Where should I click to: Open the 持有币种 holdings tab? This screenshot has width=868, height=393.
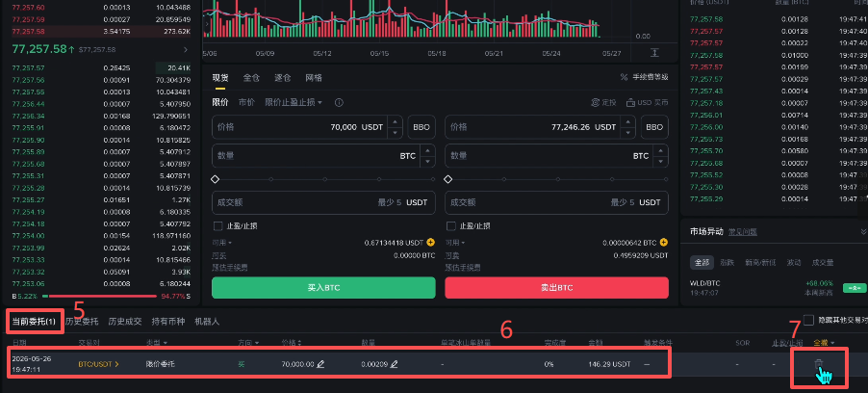click(x=168, y=322)
